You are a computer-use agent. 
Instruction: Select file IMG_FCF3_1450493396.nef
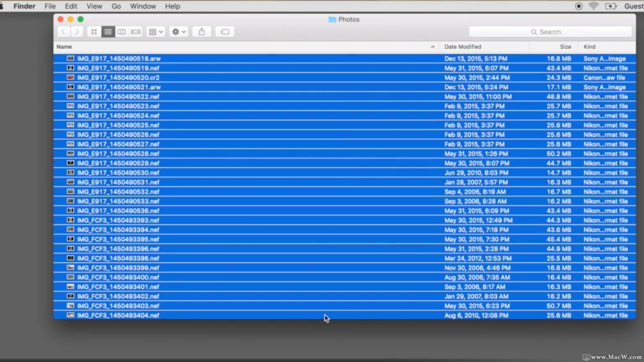click(x=344, y=249)
